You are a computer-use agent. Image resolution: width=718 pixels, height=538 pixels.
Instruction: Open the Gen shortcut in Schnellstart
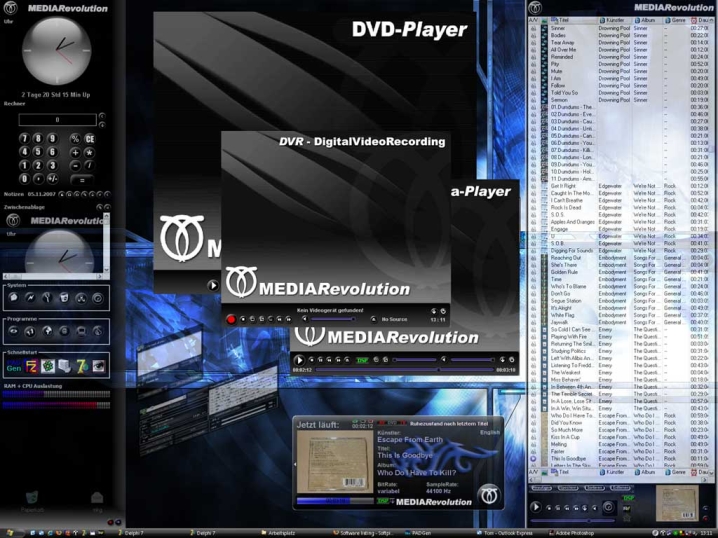click(14, 366)
